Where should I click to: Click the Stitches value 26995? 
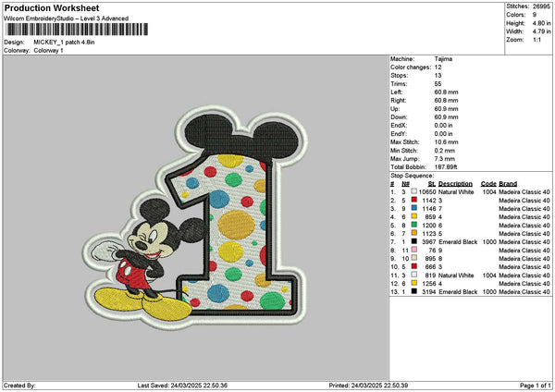pyautogui.click(x=541, y=6)
